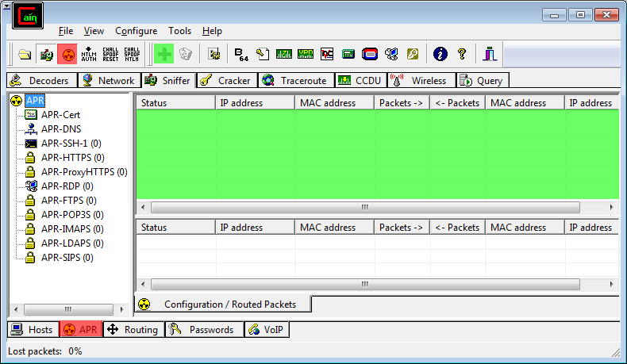Image resolution: width=627 pixels, height=364 pixels.
Task: Click lower table <- Packets column header
Action: click(457, 228)
